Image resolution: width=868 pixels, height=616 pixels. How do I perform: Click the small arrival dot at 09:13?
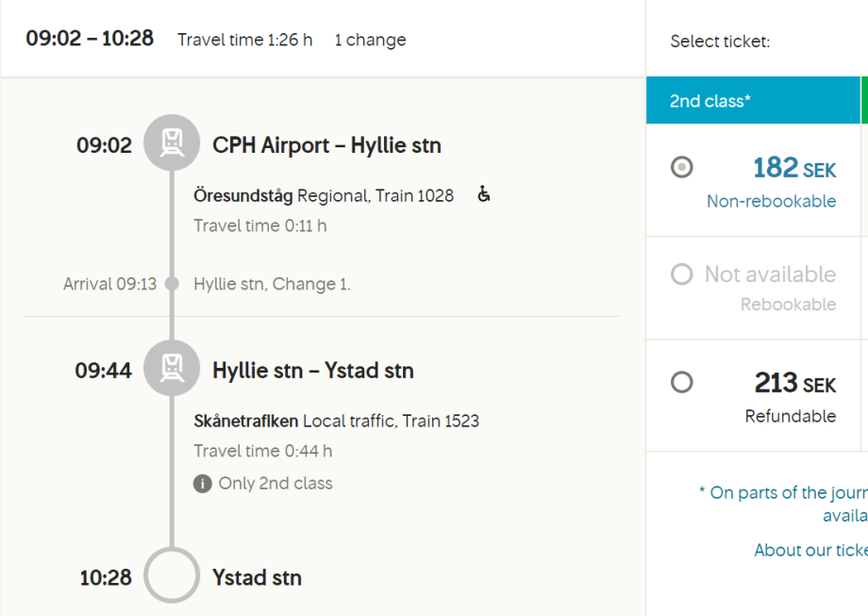(x=172, y=283)
